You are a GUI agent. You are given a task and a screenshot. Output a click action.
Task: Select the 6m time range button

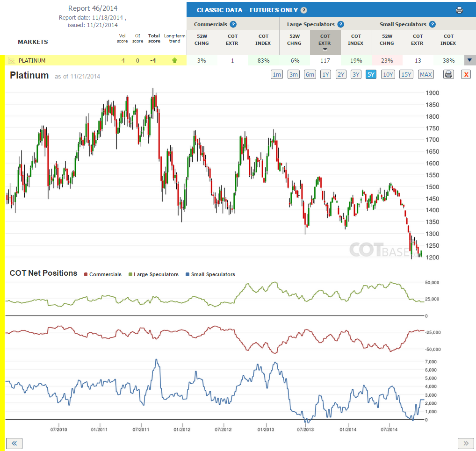(310, 74)
